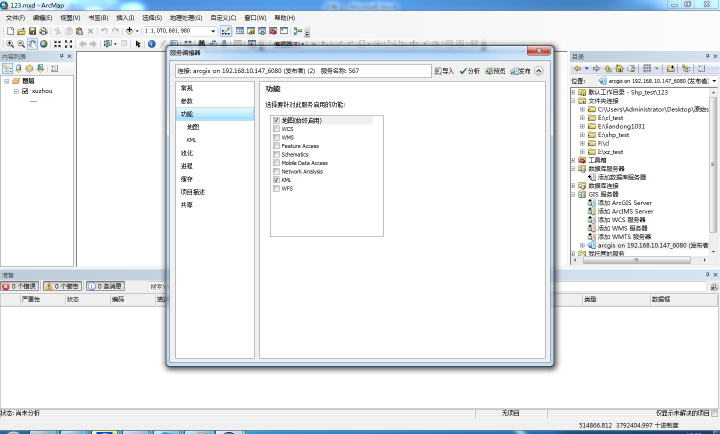The image size is (720, 434).
Task: Click the catalog Toggle Contents Panel tree icon
Action: click(686, 68)
